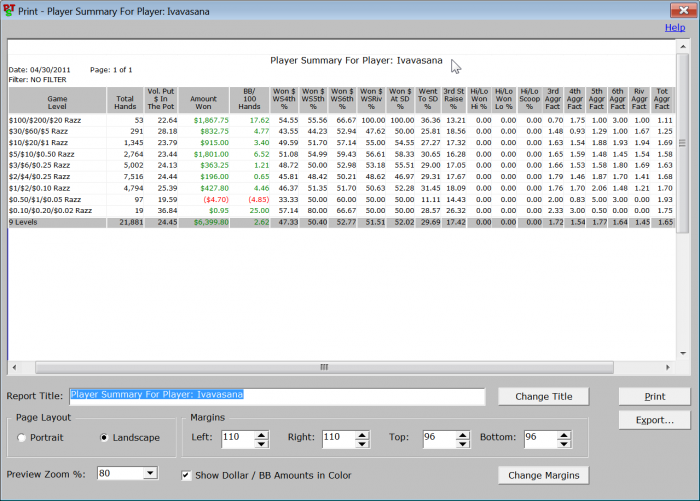Screen dimensions: 700x501
Task: Click the Help link
Action: click(x=675, y=27)
